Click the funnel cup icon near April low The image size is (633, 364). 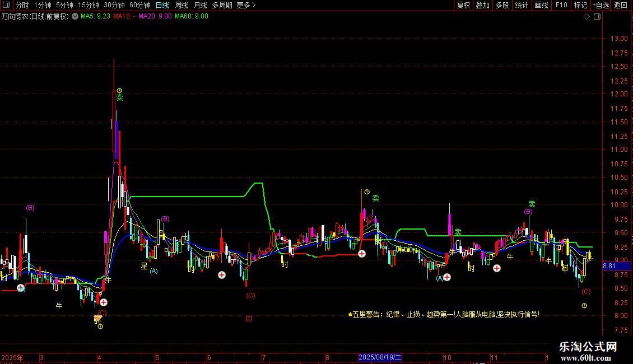point(98,319)
